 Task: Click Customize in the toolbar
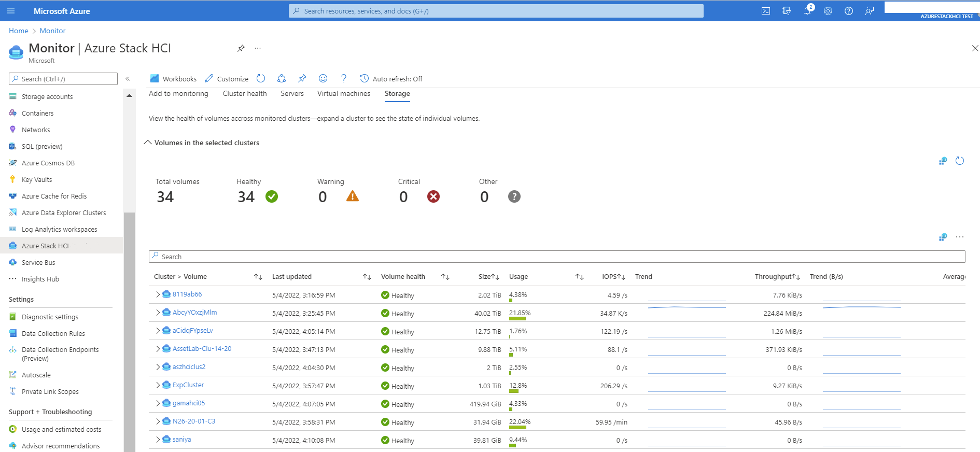[227, 79]
